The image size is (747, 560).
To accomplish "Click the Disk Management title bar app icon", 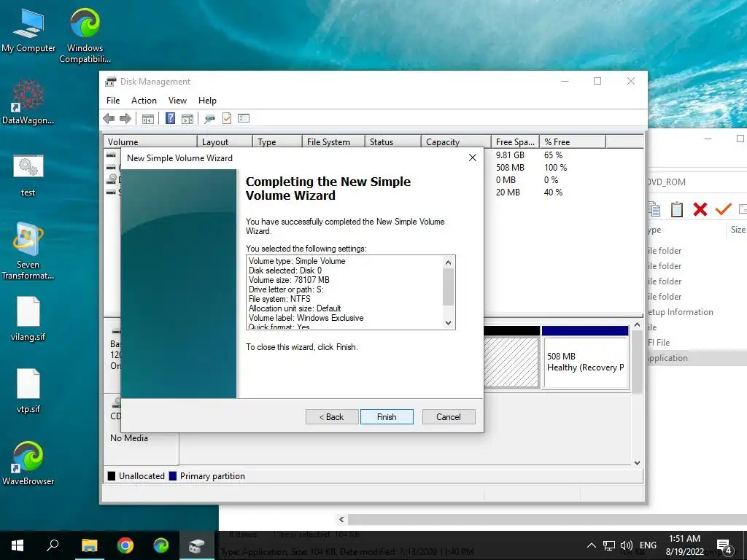I will click(x=111, y=82).
